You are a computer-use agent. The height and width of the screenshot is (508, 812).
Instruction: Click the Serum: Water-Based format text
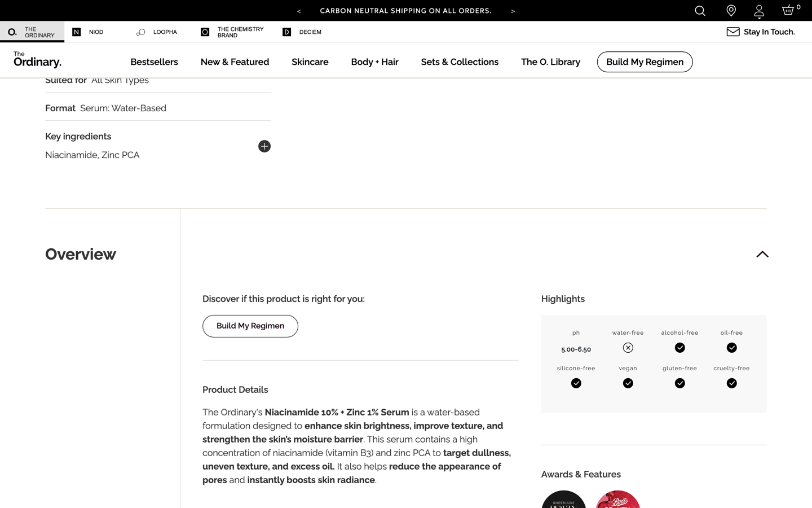tap(123, 108)
